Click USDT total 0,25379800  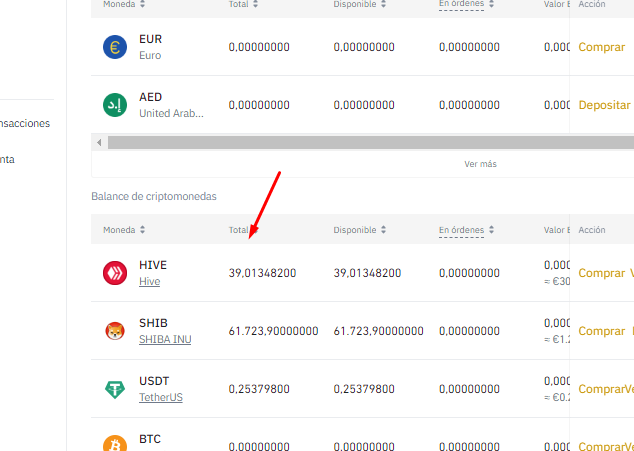pos(259,389)
